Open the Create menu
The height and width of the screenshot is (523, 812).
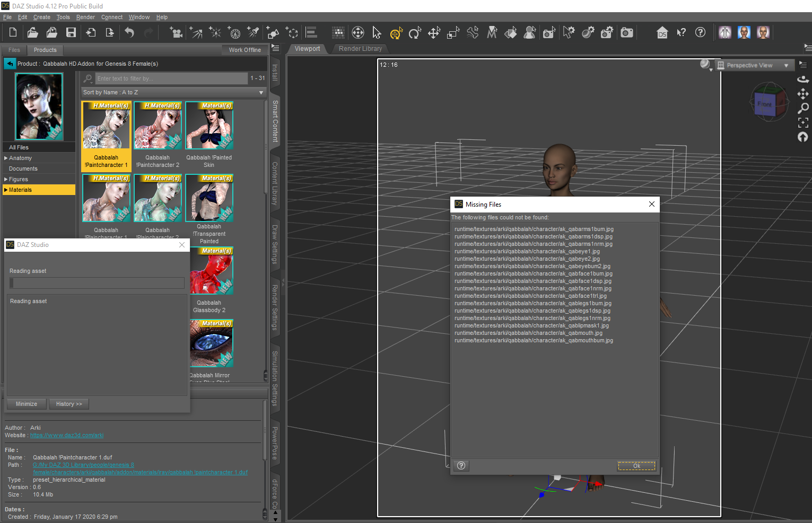coord(42,17)
